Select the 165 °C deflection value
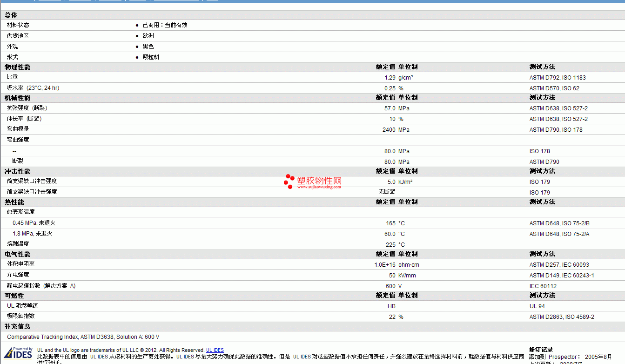Screen dimensions: 625x364 [x=395, y=223]
